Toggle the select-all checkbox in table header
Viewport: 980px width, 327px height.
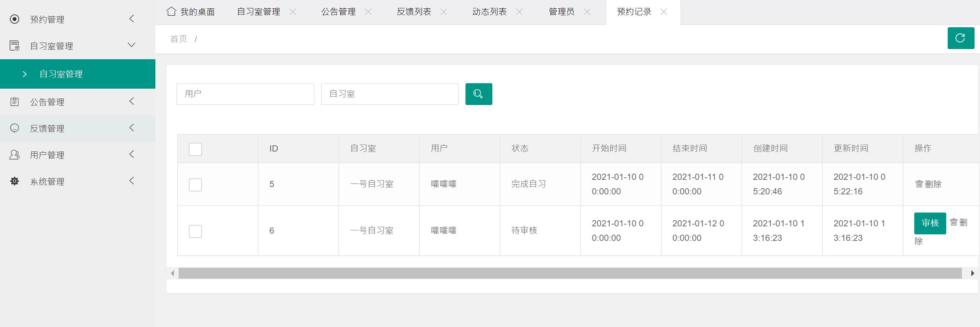[195, 149]
